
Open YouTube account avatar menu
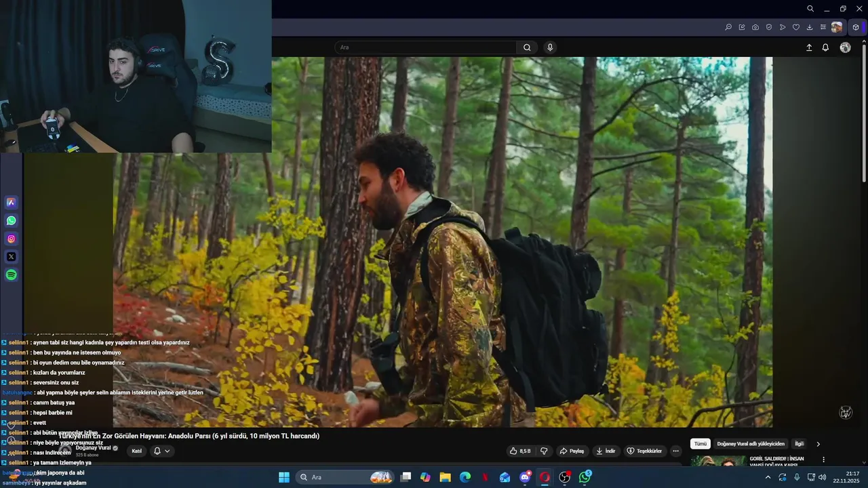pos(845,47)
